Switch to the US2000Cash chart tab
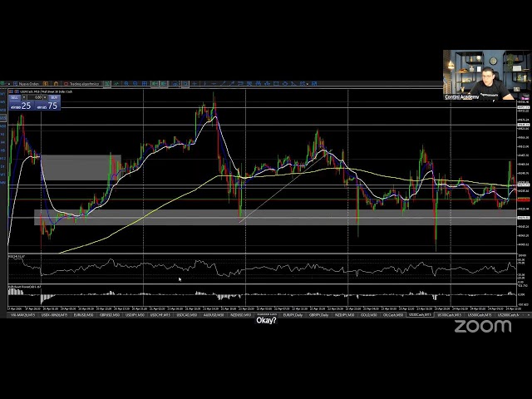Screen dimensions: 532x399 [508, 315]
